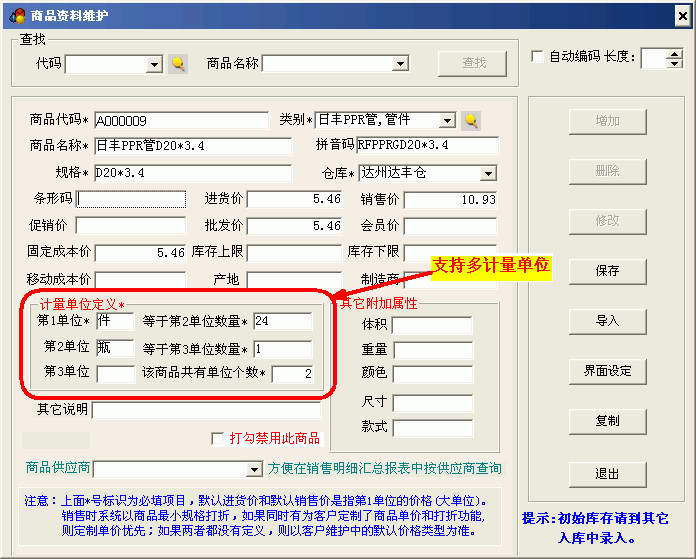The image size is (696, 559).
Task: Click the app icon in the title bar
Action: (17, 16)
